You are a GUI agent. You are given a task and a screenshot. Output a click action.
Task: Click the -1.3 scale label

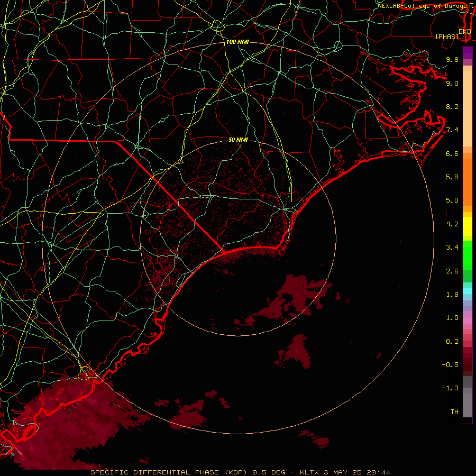click(x=450, y=388)
